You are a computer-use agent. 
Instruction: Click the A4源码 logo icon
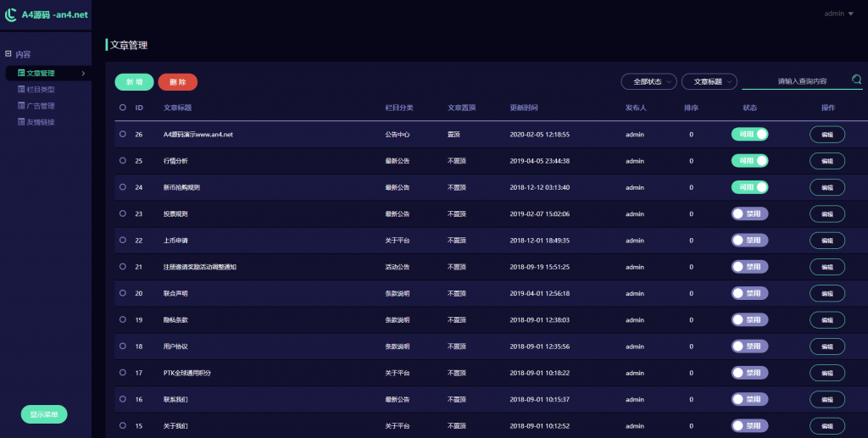coord(11,14)
